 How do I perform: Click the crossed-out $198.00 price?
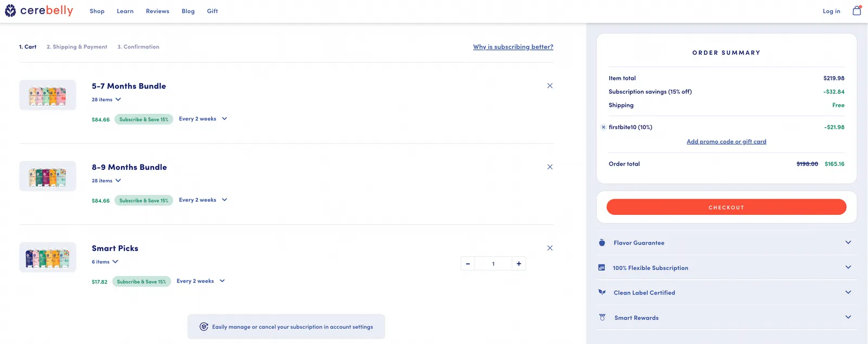click(x=807, y=164)
